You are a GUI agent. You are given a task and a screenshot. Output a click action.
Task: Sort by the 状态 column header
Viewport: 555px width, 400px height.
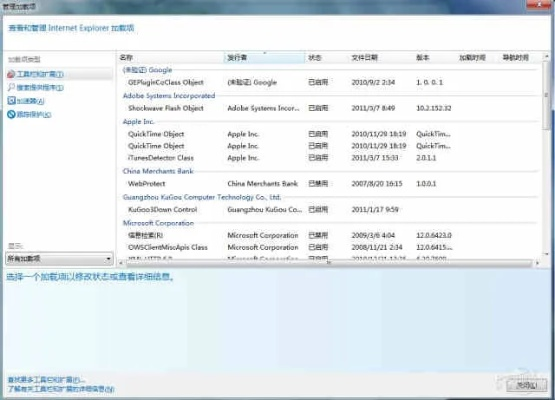(x=326, y=57)
